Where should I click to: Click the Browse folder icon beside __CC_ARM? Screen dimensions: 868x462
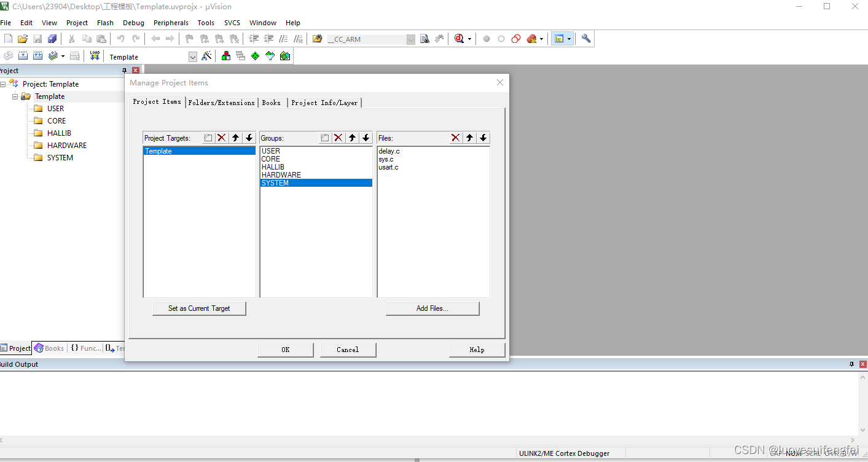coord(317,39)
